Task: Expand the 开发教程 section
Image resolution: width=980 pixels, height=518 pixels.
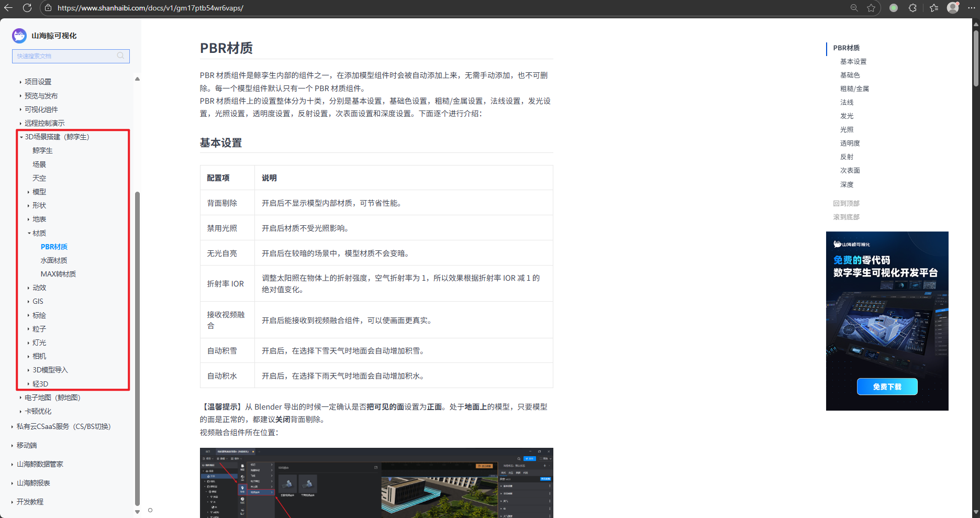Action: click(x=13, y=502)
